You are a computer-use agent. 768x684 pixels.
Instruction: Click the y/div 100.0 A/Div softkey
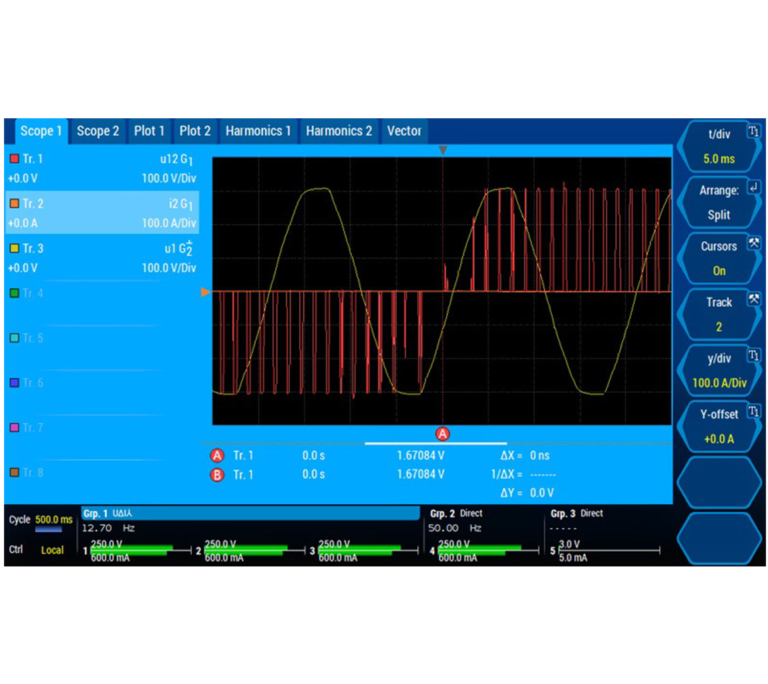click(x=719, y=370)
